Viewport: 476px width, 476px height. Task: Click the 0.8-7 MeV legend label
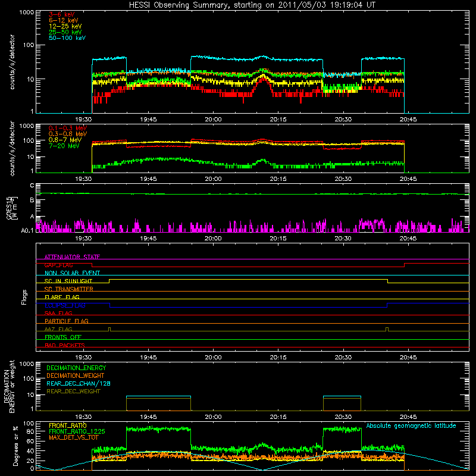[x=65, y=140]
